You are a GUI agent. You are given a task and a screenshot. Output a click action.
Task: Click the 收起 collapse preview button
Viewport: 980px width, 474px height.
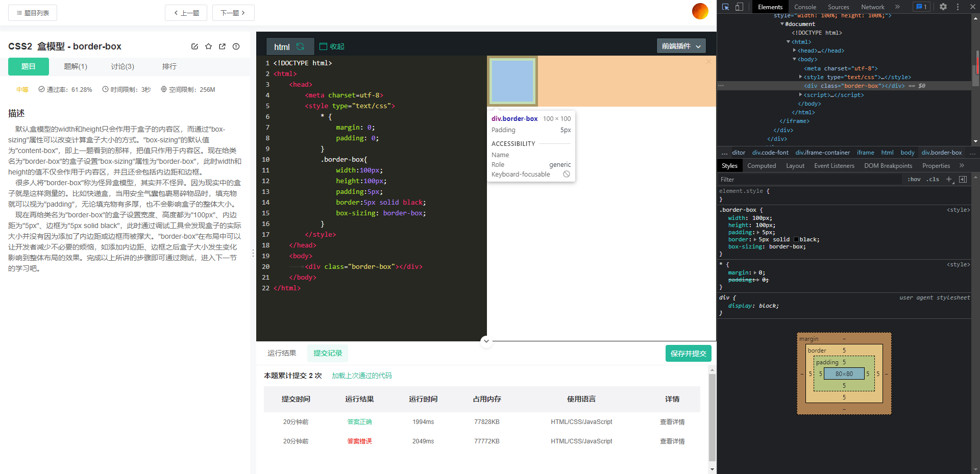pos(332,46)
